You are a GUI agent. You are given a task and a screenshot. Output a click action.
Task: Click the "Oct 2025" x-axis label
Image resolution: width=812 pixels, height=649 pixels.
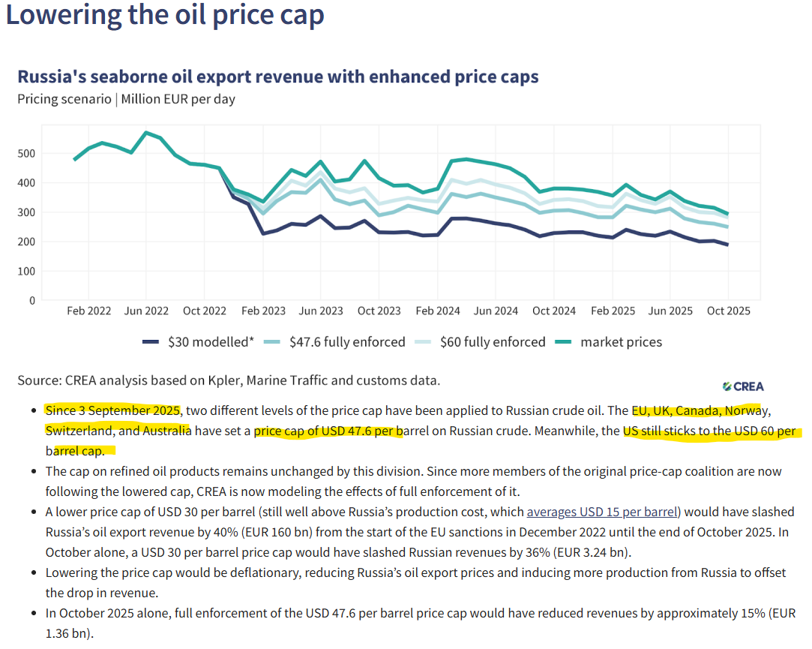coord(728,311)
